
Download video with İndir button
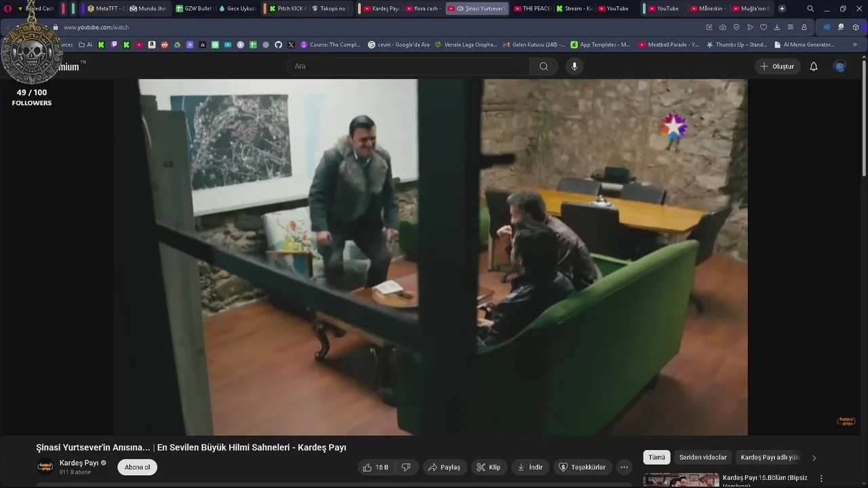click(530, 467)
